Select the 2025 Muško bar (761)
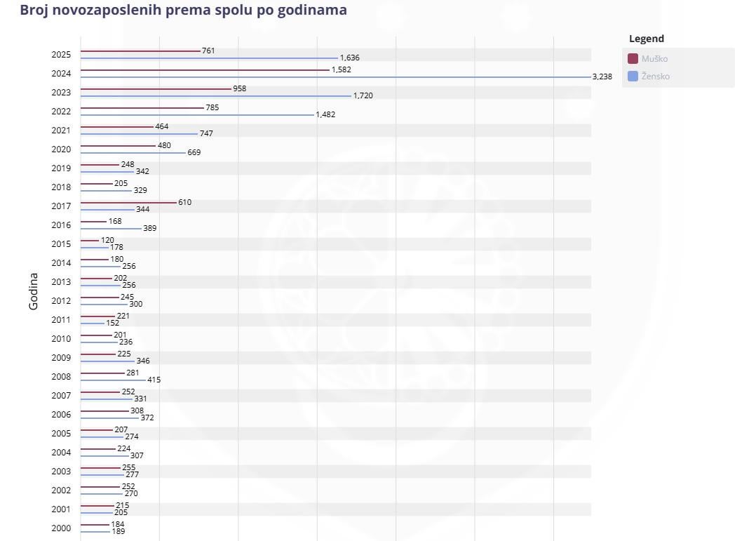 (140, 51)
